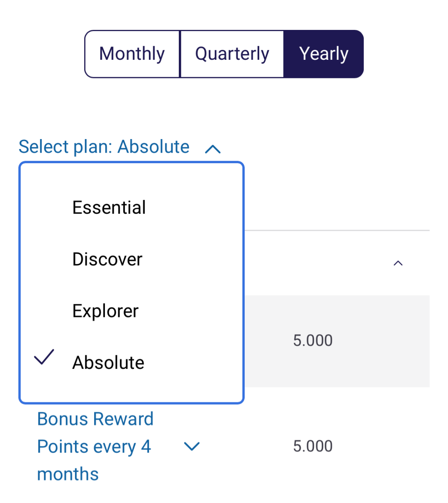Click the 5.000 value in the gray row

313,341
